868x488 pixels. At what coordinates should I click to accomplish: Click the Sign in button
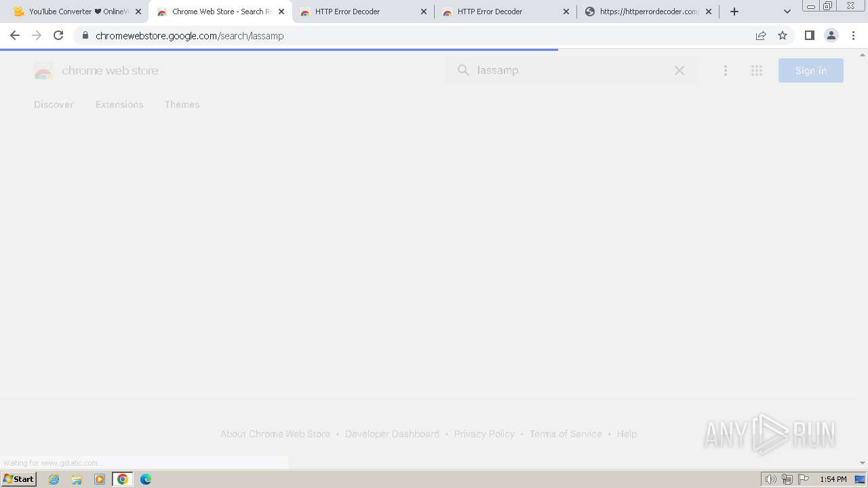click(811, 70)
